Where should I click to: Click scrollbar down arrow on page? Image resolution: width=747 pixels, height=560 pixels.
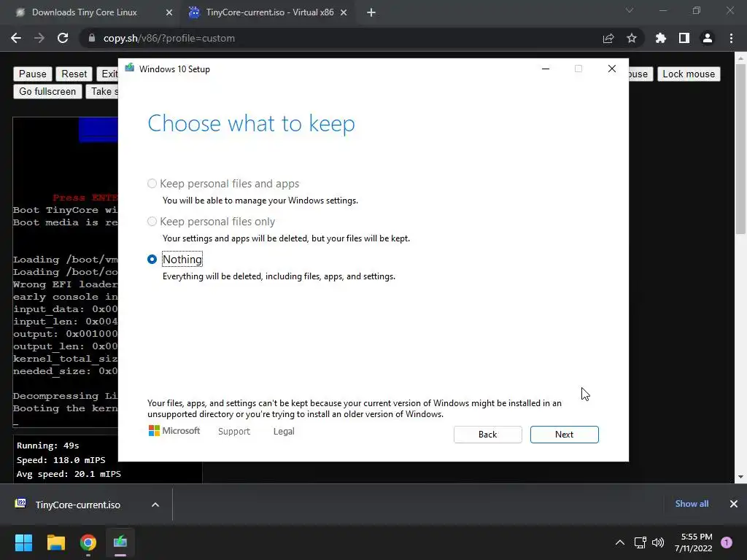(x=740, y=477)
